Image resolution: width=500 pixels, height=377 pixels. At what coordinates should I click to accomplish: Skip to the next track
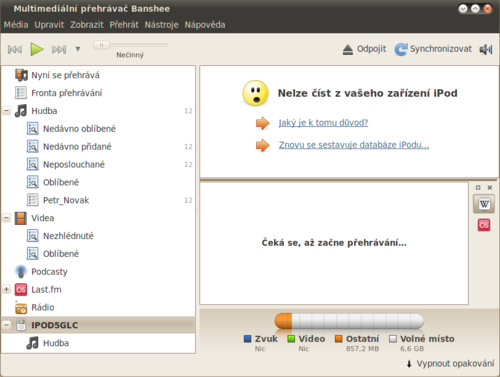pos(59,50)
